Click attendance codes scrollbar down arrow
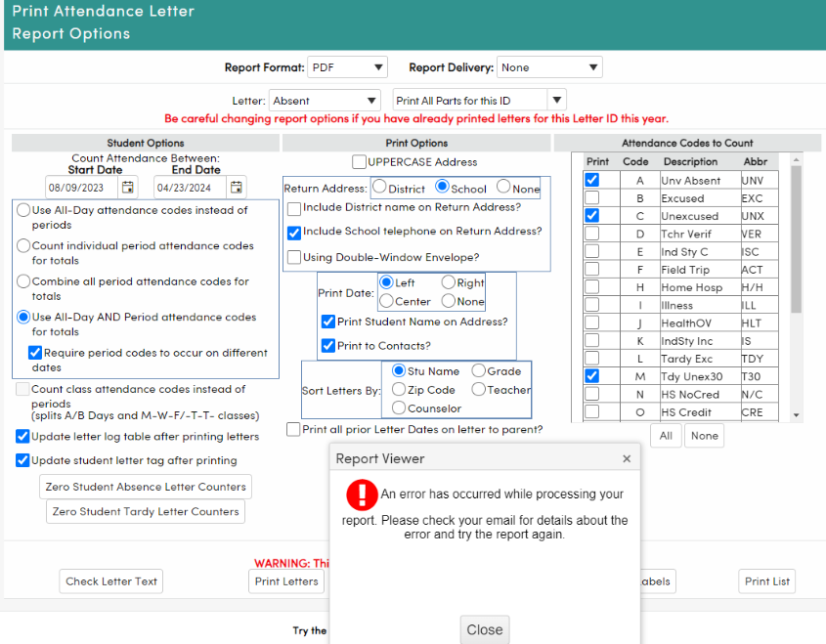Screen dimensions: 826x644 [x=797, y=415]
